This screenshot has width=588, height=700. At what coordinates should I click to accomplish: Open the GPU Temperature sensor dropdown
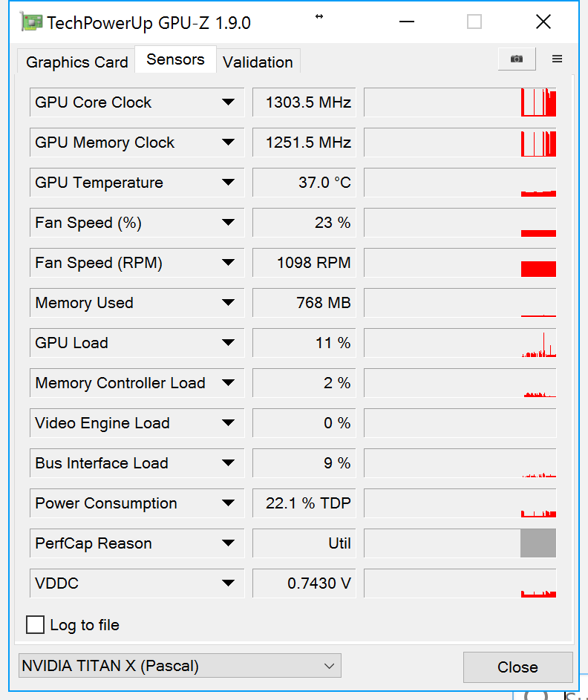point(228,183)
